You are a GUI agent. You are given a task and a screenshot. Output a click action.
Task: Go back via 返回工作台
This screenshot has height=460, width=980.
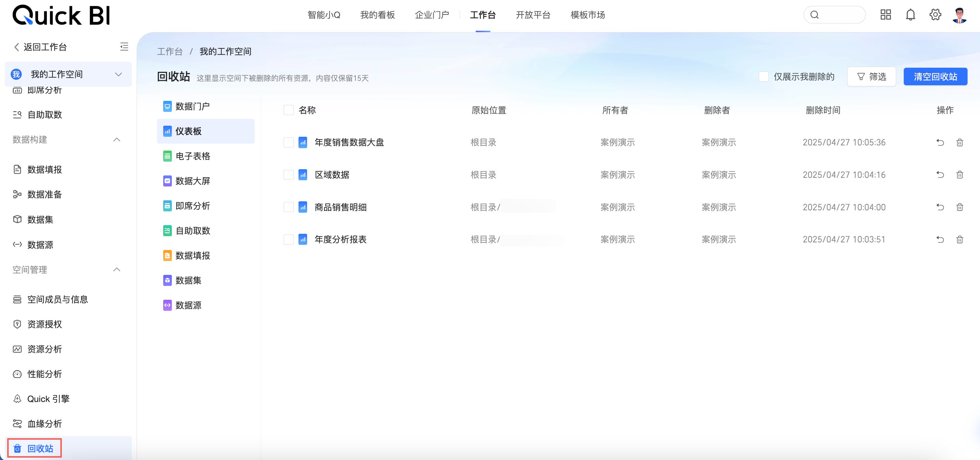pos(40,47)
